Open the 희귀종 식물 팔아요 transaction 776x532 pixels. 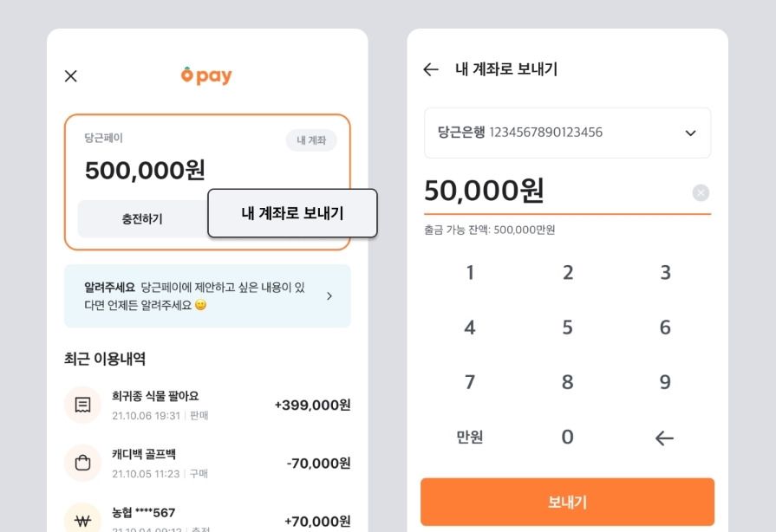208,405
